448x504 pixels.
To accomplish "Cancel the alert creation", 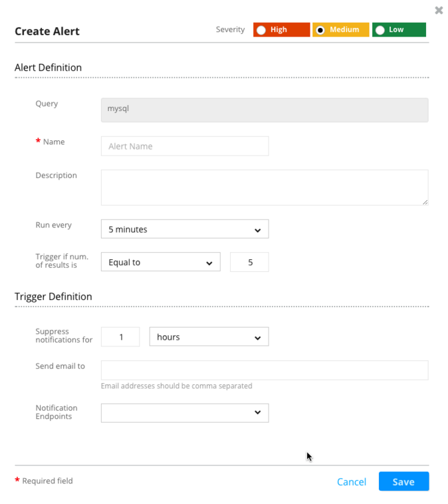I will click(x=352, y=482).
